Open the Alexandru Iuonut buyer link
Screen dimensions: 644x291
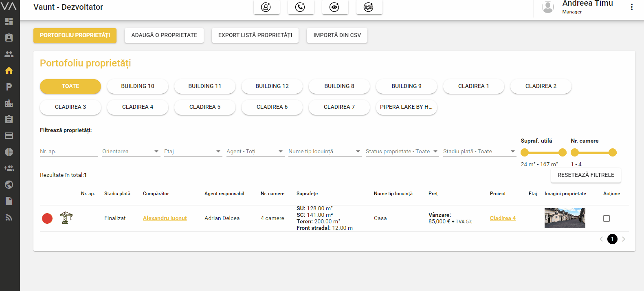(x=165, y=218)
